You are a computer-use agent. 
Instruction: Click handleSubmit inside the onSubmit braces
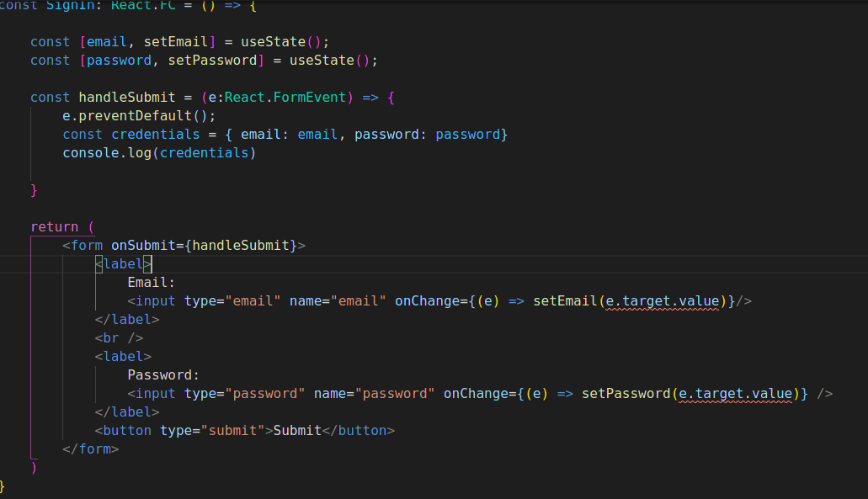(x=241, y=246)
